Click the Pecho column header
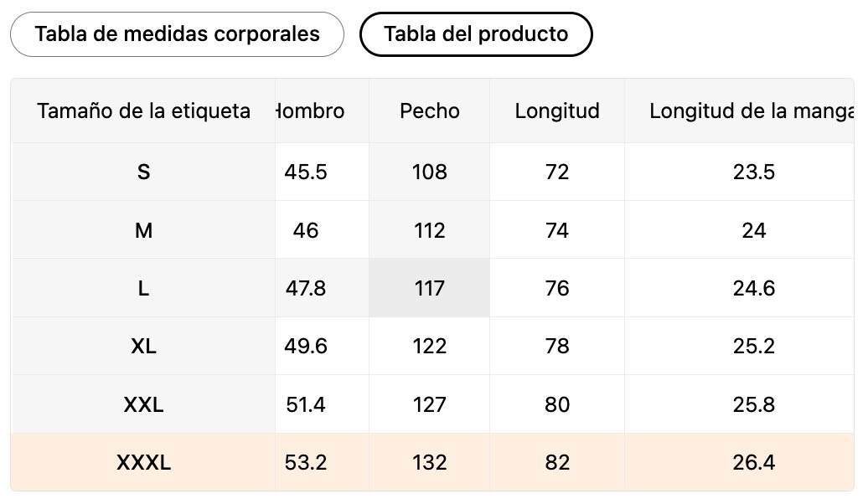 click(x=429, y=111)
